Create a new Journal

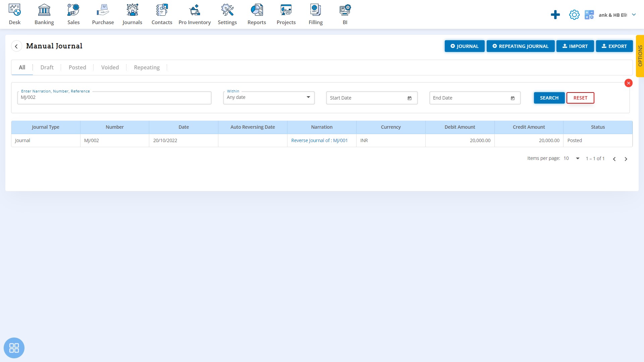[465, 46]
